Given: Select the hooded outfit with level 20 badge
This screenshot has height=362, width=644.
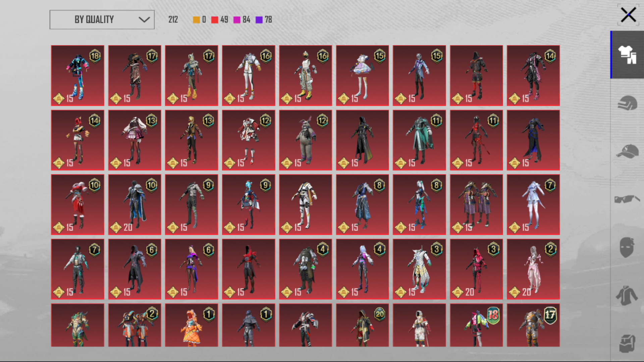Looking at the screenshot, I should 362,325.
